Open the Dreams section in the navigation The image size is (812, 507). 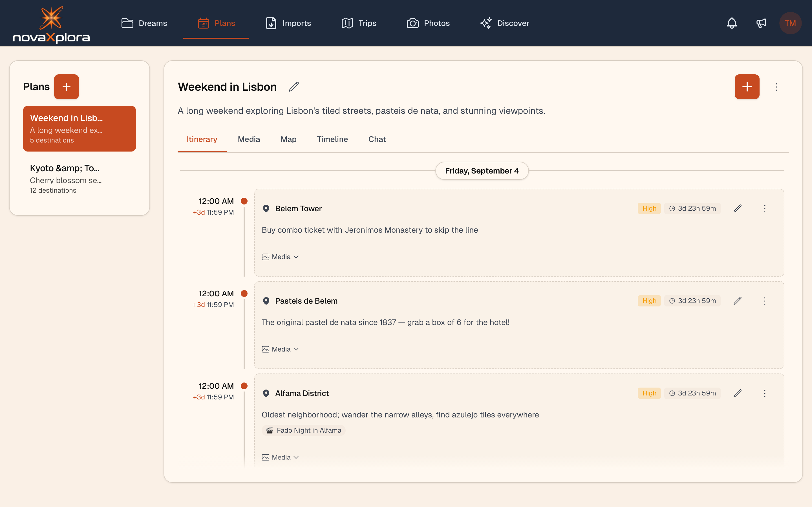(144, 23)
